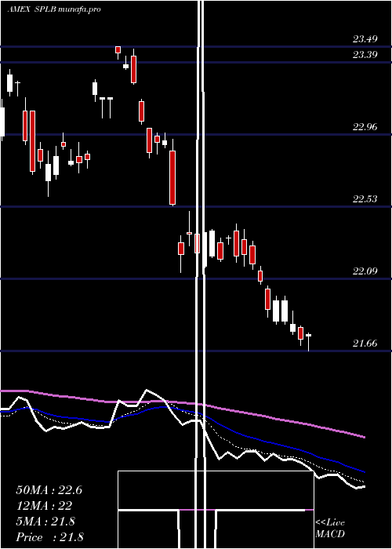Click the Price : 21.8 readout

[x=49, y=537]
